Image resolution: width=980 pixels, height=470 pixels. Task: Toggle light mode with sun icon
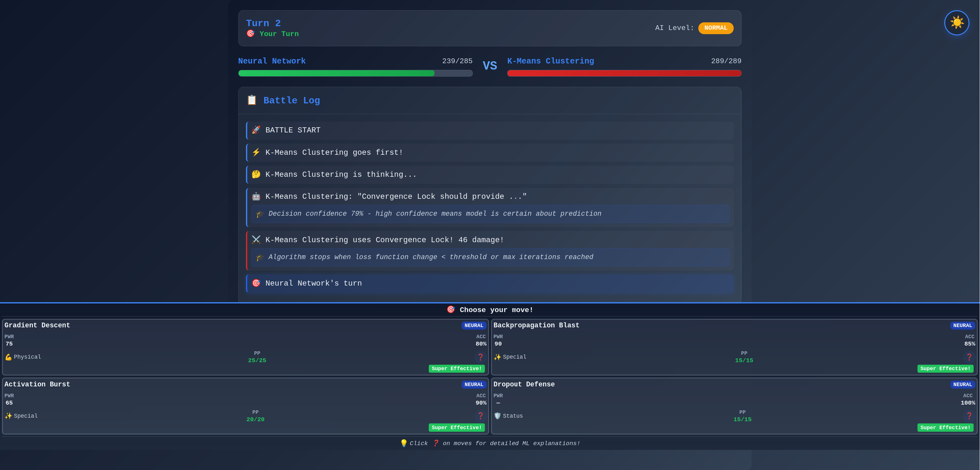[x=956, y=23]
